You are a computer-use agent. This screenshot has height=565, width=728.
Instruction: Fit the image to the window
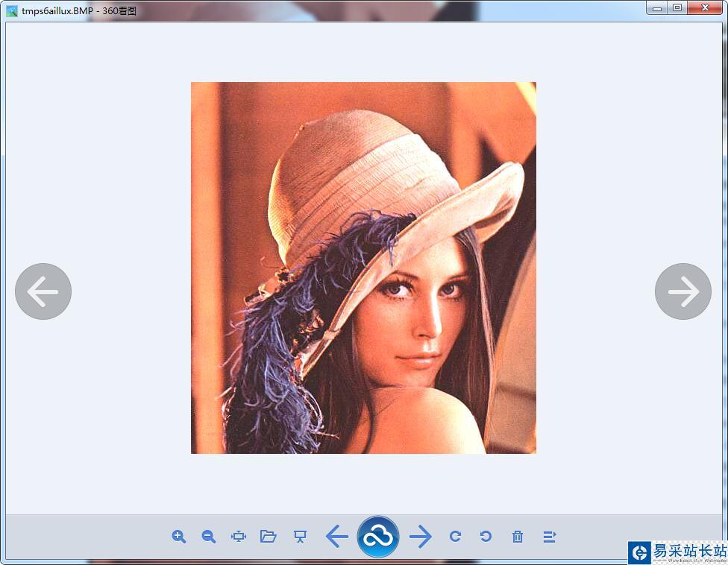click(x=239, y=537)
